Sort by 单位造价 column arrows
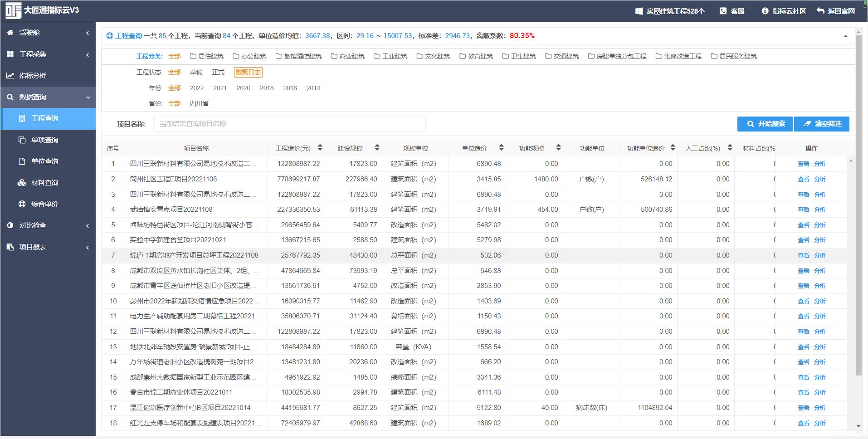The width and height of the screenshot is (868, 439). point(501,147)
